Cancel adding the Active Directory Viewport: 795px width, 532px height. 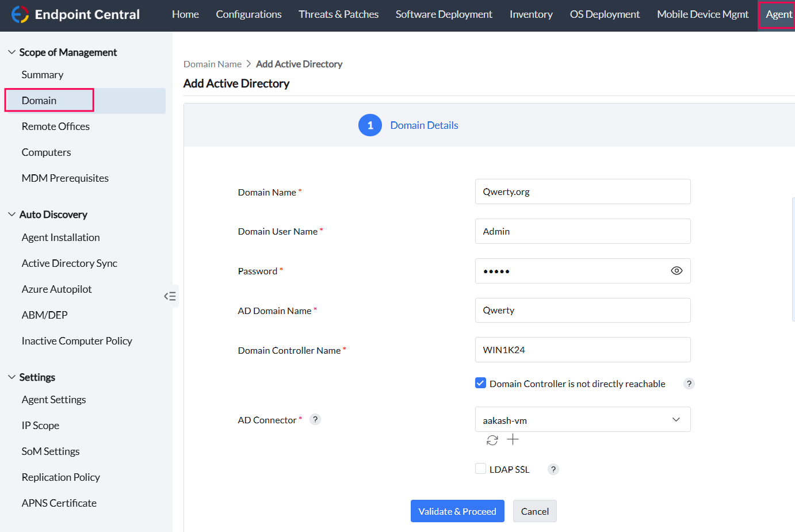[534, 511]
